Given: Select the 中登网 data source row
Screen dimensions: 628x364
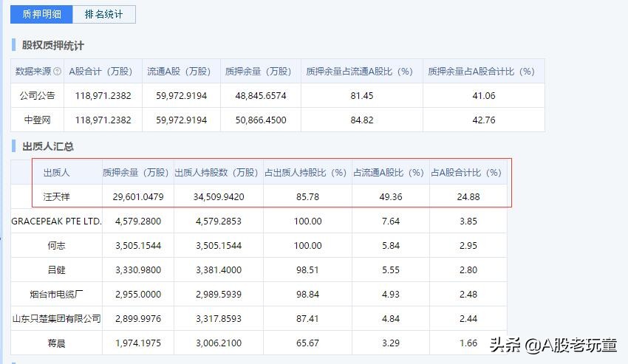Looking at the screenshot, I should tap(37, 120).
